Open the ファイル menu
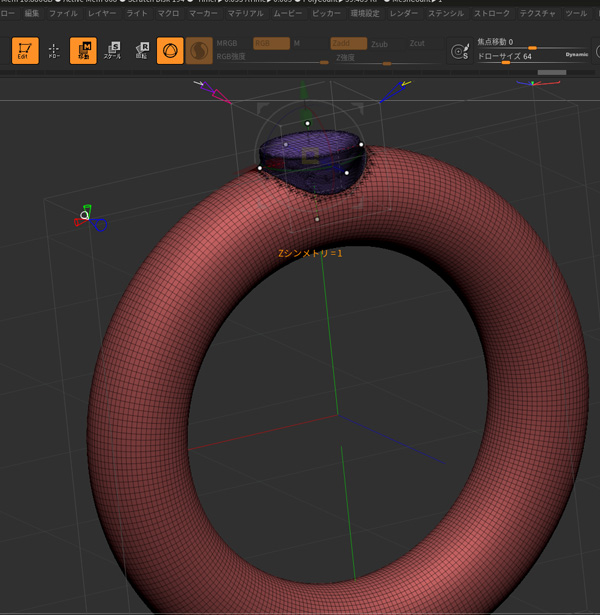 click(63, 14)
